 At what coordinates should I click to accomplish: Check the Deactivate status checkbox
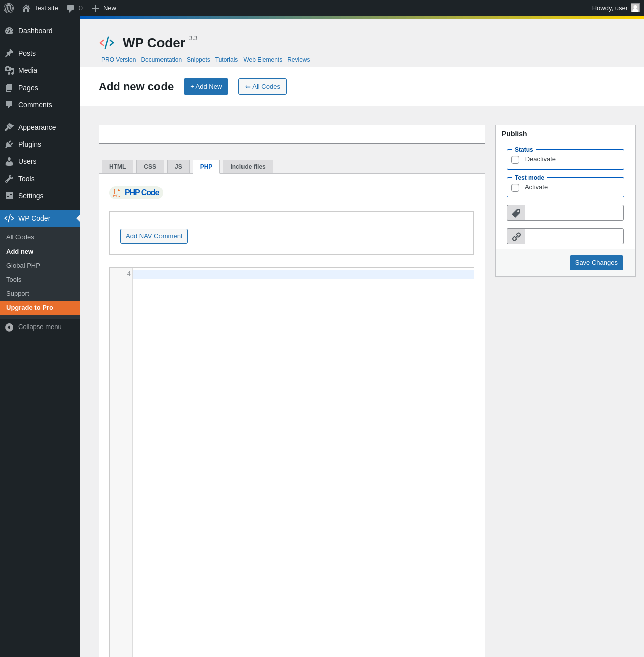[x=515, y=160]
